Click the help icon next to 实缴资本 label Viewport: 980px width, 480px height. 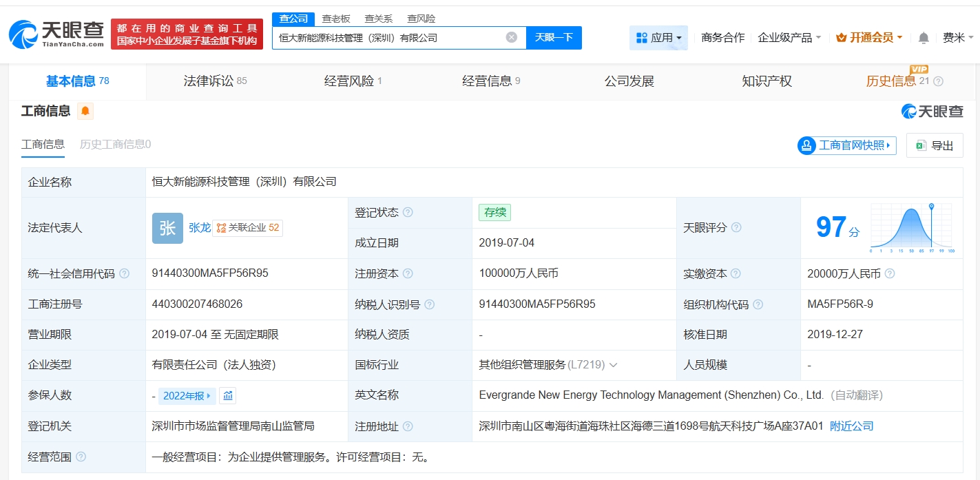point(736,273)
